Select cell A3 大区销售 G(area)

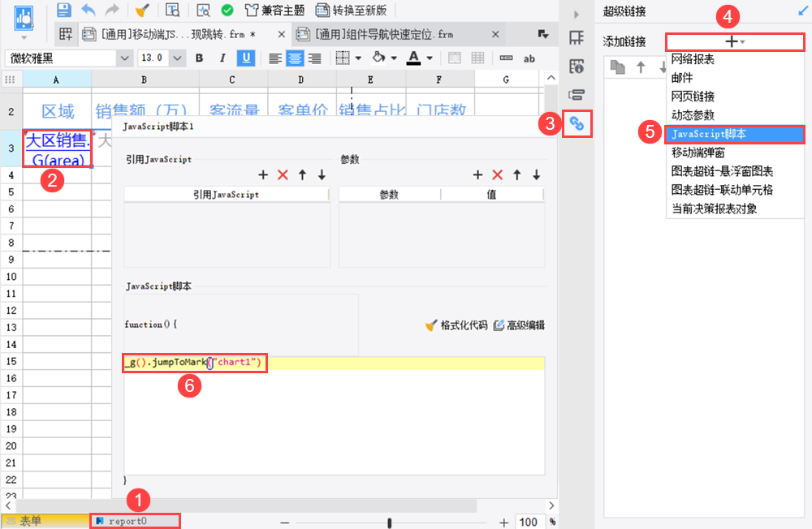pyautogui.click(x=57, y=148)
